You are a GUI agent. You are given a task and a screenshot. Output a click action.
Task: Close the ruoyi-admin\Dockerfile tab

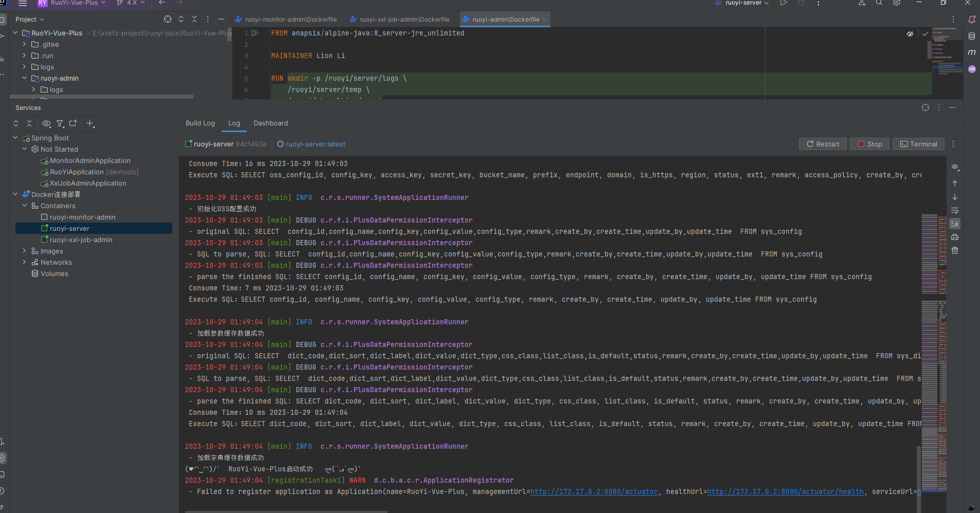click(544, 20)
